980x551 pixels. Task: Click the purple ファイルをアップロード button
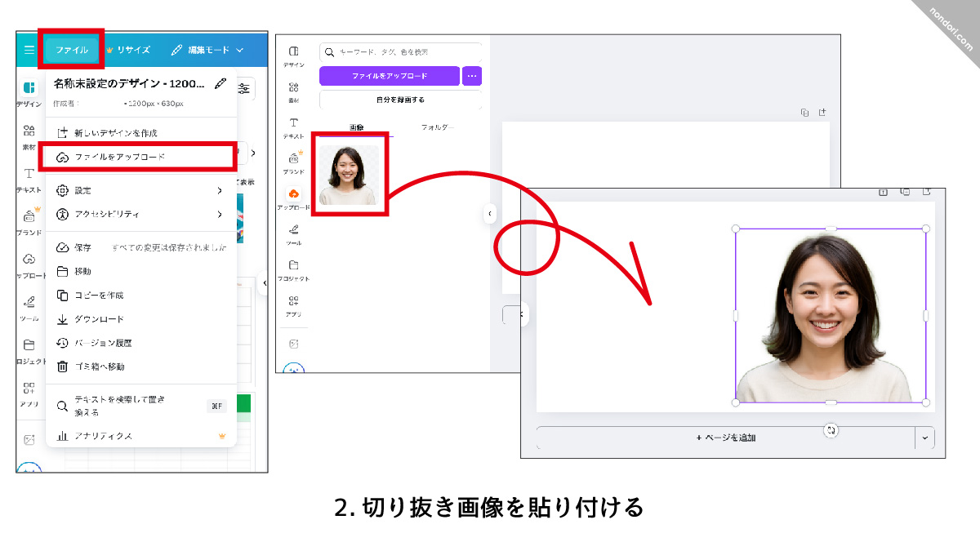tap(390, 76)
